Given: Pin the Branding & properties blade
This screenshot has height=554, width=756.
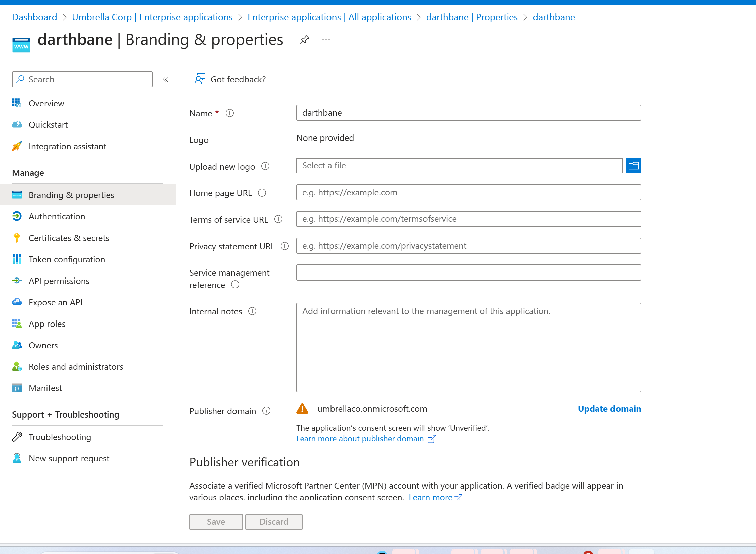Looking at the screenshot, I should click(x=304, y=40).
